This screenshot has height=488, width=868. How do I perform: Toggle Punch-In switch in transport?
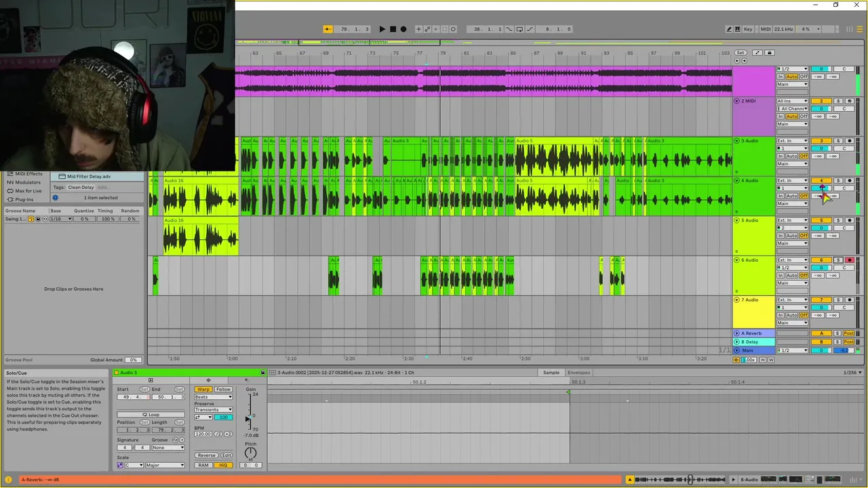coord(509,29)
